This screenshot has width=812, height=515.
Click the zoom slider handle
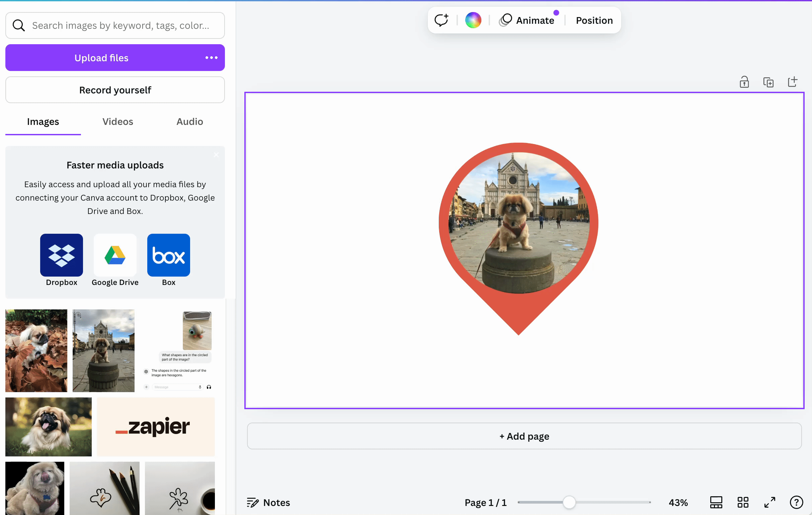pos(569,502)
